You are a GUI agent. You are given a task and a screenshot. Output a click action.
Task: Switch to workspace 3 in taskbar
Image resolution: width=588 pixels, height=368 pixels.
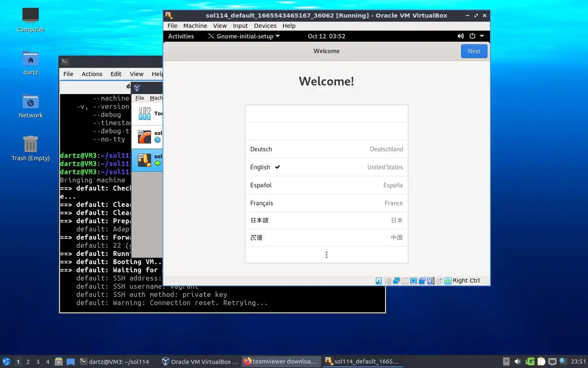point(38,362)
